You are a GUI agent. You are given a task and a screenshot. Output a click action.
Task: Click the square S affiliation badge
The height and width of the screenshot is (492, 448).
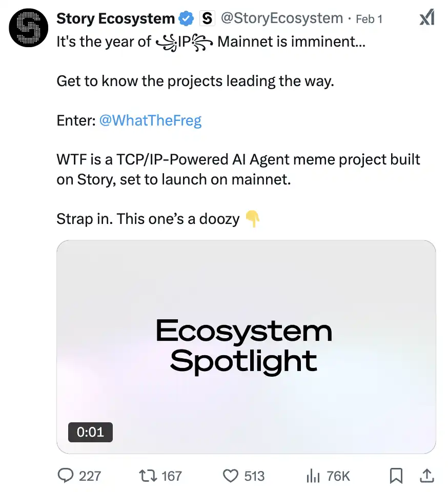[207, 17]
